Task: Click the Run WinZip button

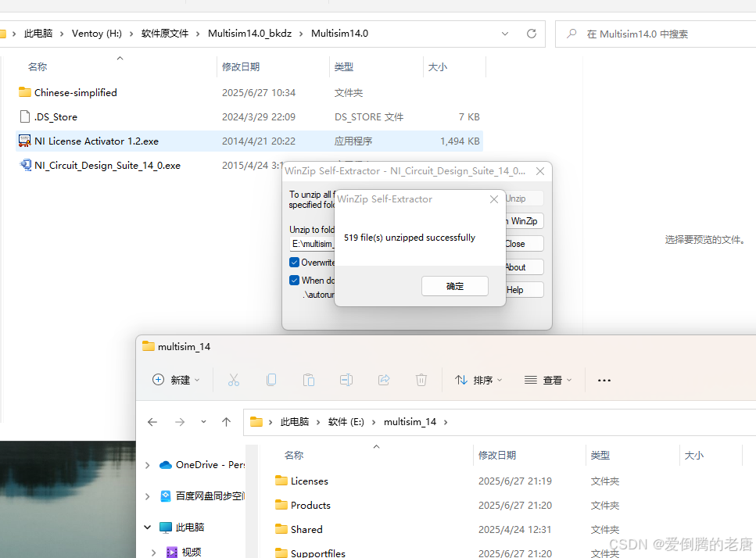Action: pyautogui.click(x=524, y=220)
